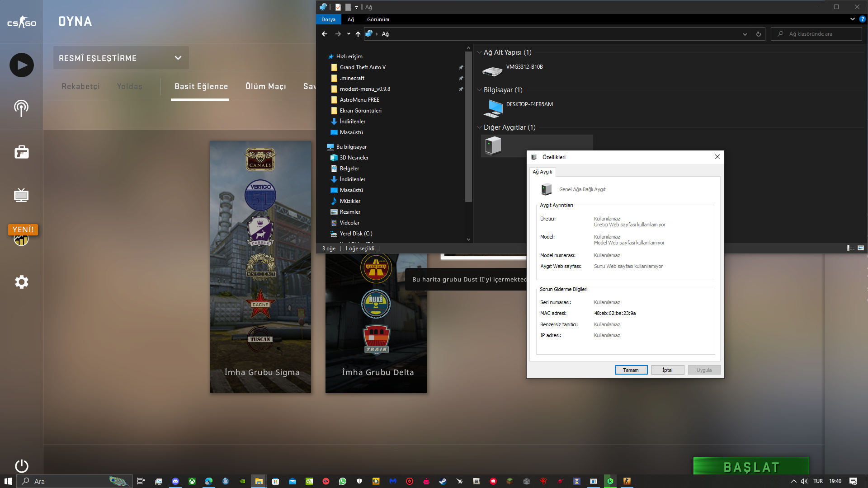Switch Explorer to large icons view layout
The height and width of the screenshot is (488, 868).
point(861,248)
